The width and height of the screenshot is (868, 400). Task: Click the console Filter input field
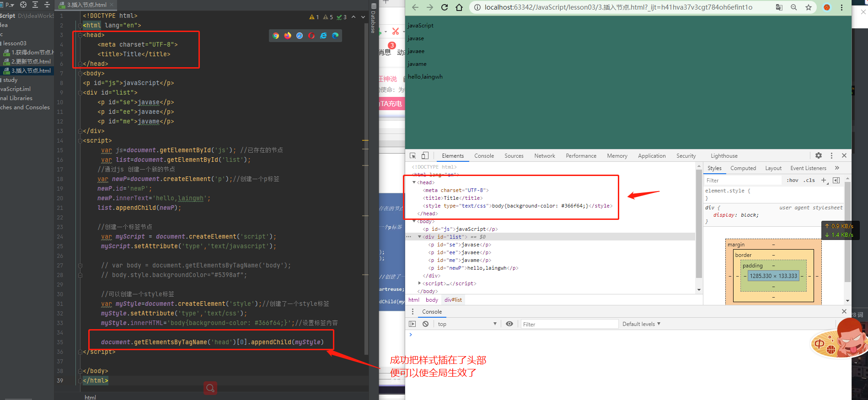pyautogui.click(x=569, y=324)
